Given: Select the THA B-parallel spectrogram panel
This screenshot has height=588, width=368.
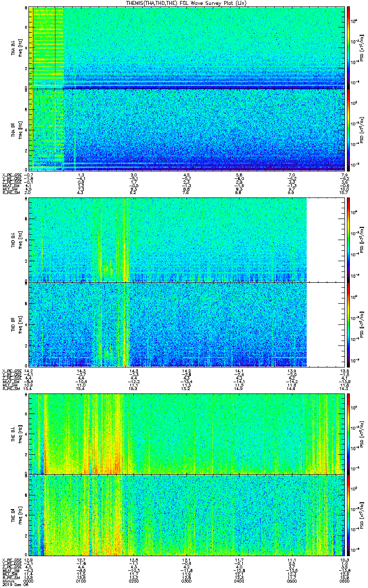Looking at the screenshot, I should click(x=187, y=129).
